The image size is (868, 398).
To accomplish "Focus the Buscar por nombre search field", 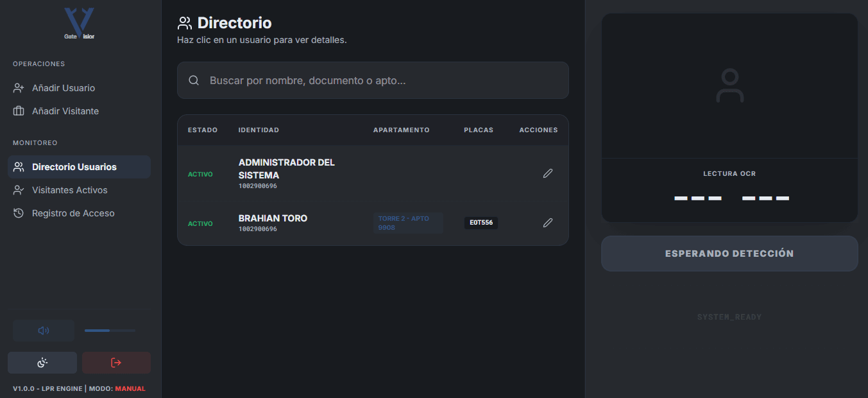I will point(373,80).
